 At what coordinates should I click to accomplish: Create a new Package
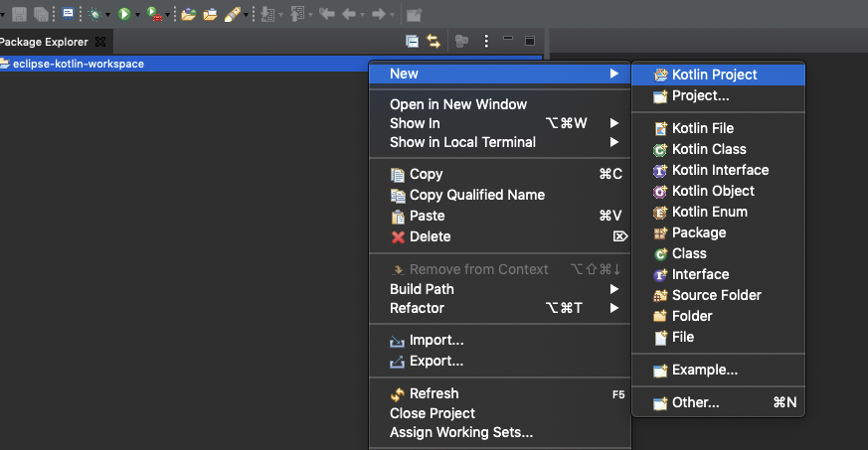[x=718, y=232]
